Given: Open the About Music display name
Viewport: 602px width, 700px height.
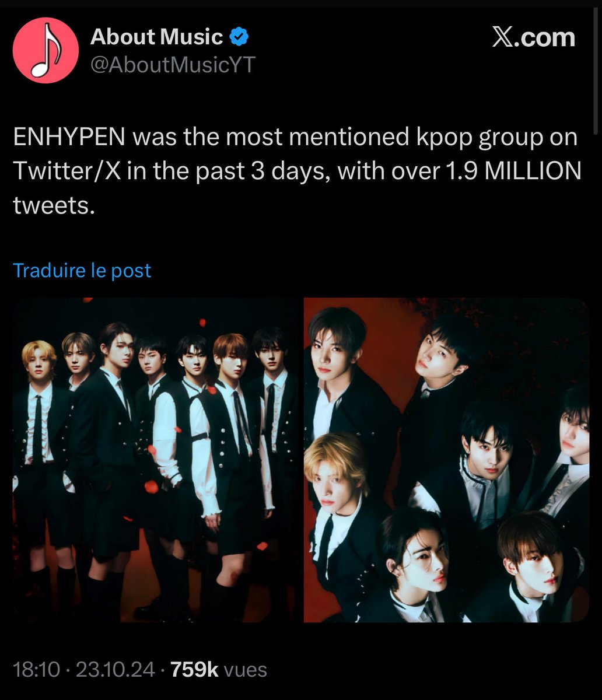Looking at the screenshot, I should 156,37.
